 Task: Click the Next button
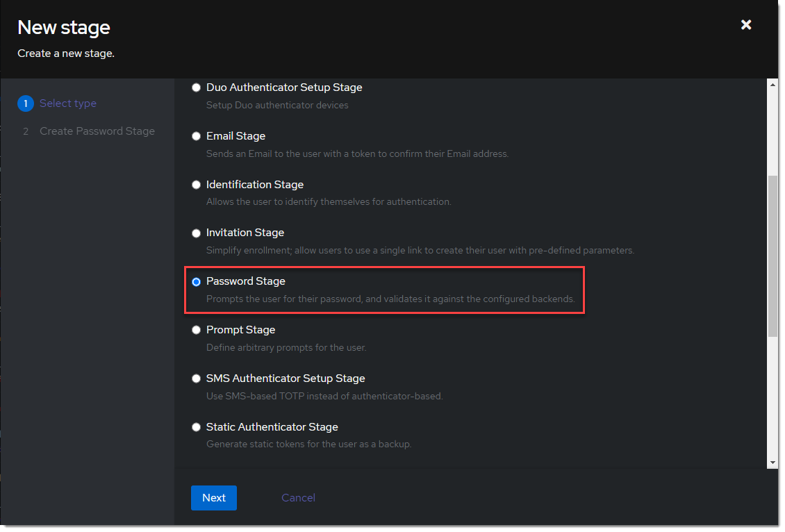coord(214,498)
